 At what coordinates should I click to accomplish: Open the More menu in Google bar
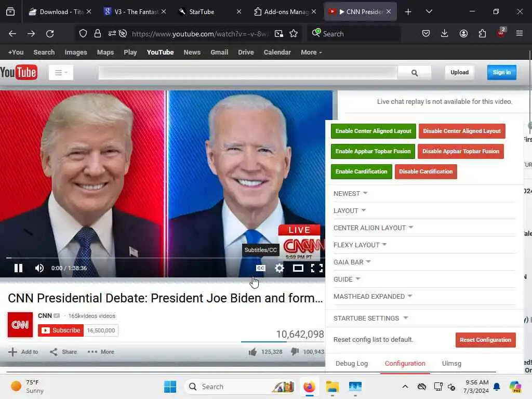click(311, 52)
